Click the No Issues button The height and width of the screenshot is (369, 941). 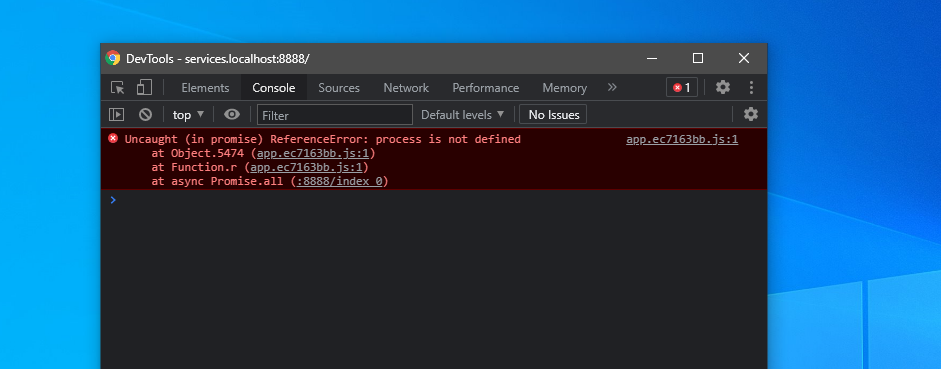[x=553, y=115]
